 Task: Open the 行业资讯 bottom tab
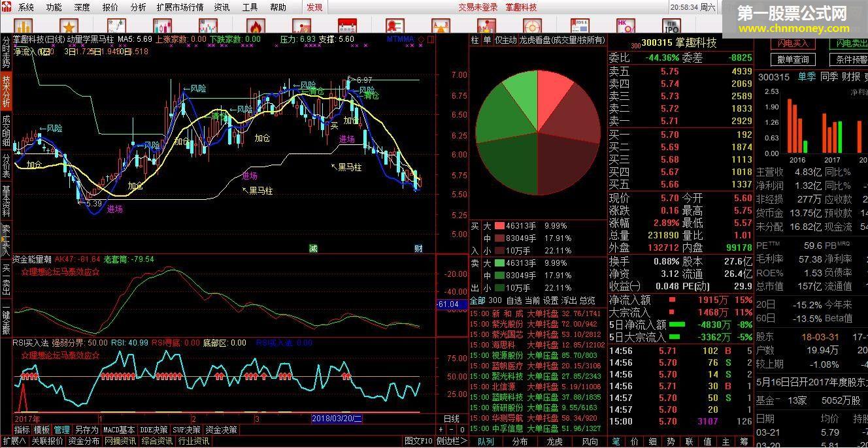click(x=193, y=441)
